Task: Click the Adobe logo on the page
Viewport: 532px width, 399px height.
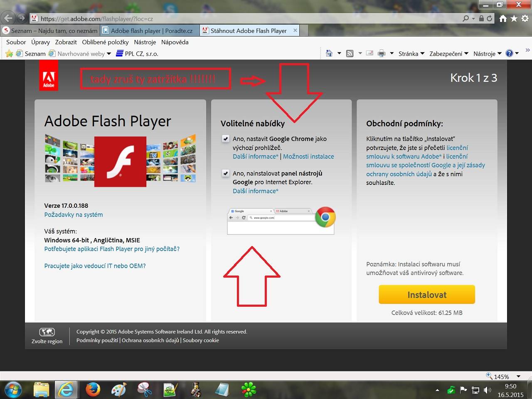Action: tap(49, 75)
